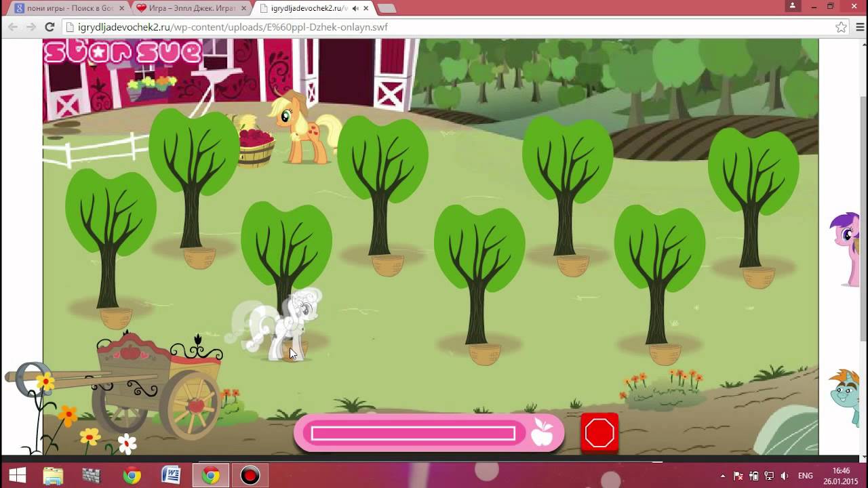Click the white apple icon on pink bar
Screen dimensions: 868x488
pyautogui.click(x=542, y=432)
